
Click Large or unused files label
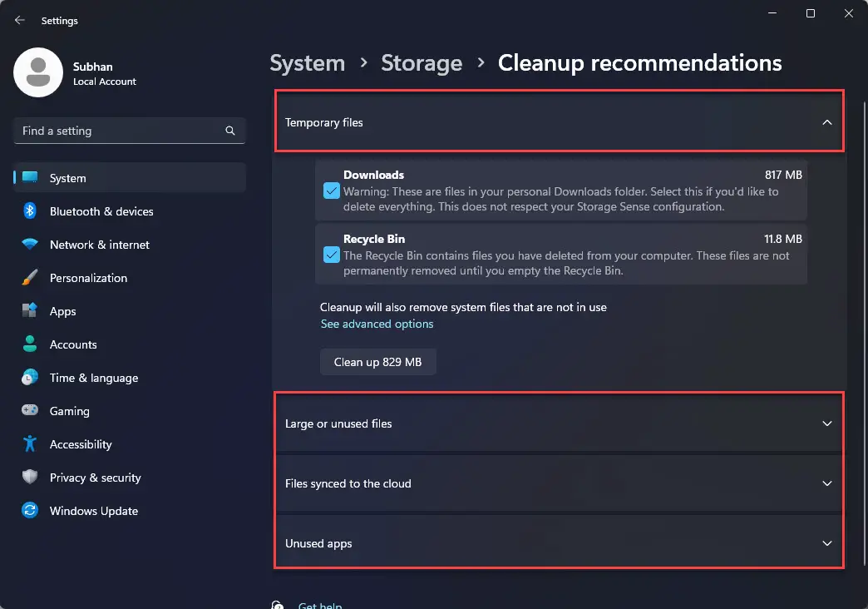(338, 423)
